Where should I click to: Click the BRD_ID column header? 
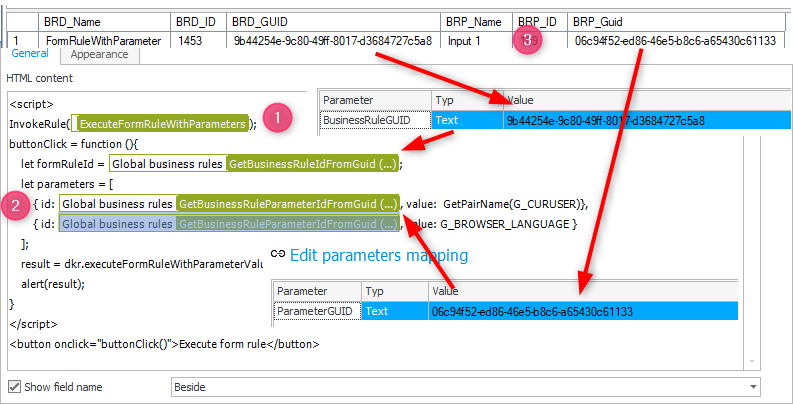pos(198,22)
